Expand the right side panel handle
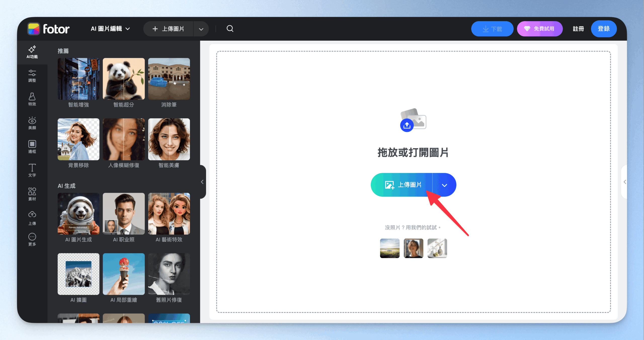 tap(625, 182)
